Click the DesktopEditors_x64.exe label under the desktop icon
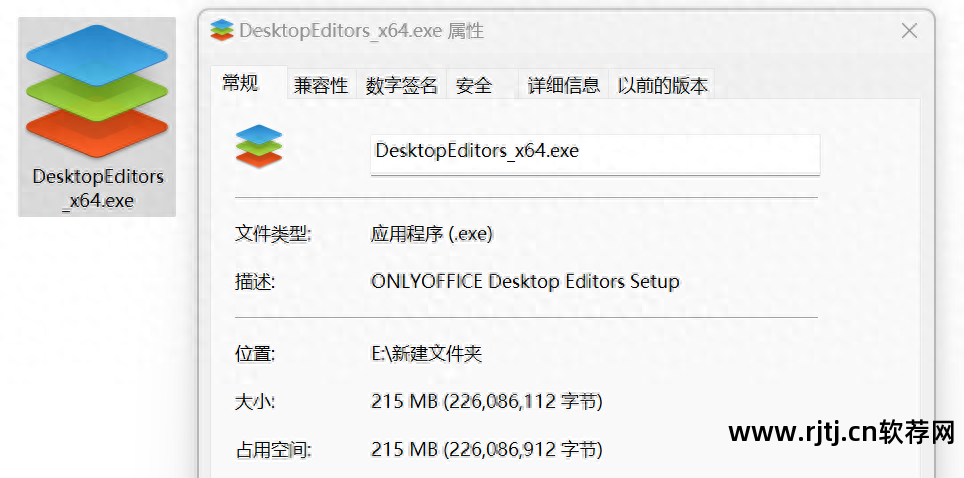This screenshot has height=478, width=964. [x=97, y=188]
